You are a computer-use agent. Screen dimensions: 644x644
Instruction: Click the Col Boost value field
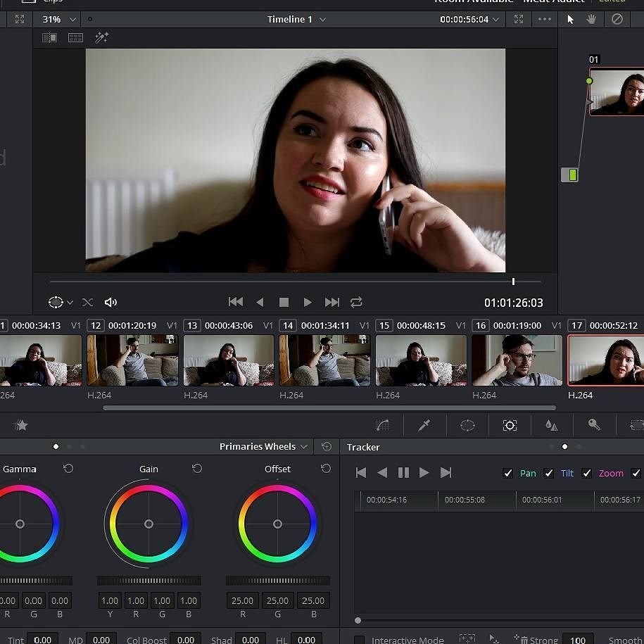click(x=185, y=639)
